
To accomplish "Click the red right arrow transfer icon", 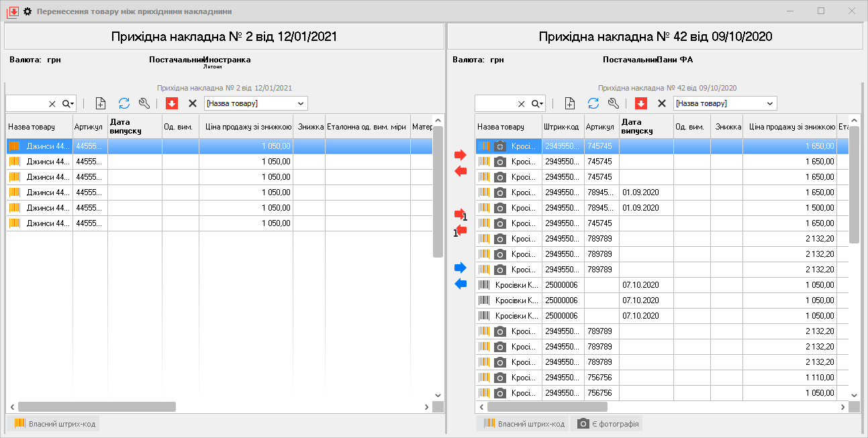I will point(460,155).
